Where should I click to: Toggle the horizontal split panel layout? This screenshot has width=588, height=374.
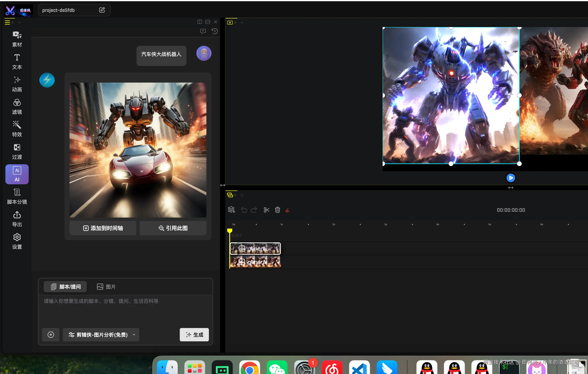208,22
